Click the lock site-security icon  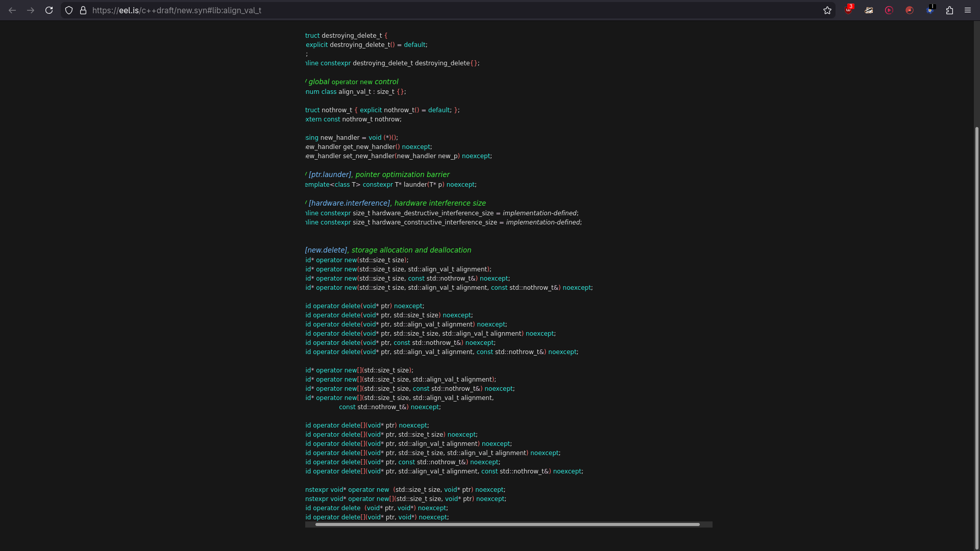(83, 10)
